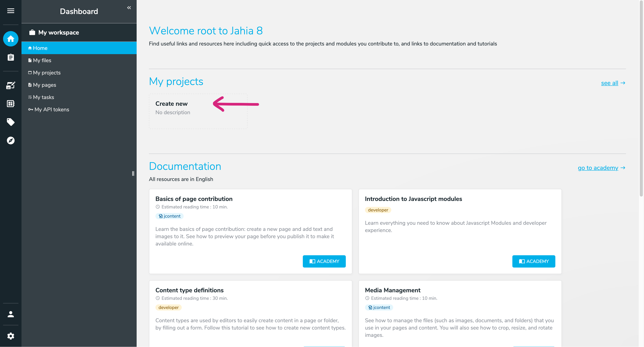Viewport: 644px width, 347px height.
Task: Open the tag manager icon
Action: click(11, 122)
